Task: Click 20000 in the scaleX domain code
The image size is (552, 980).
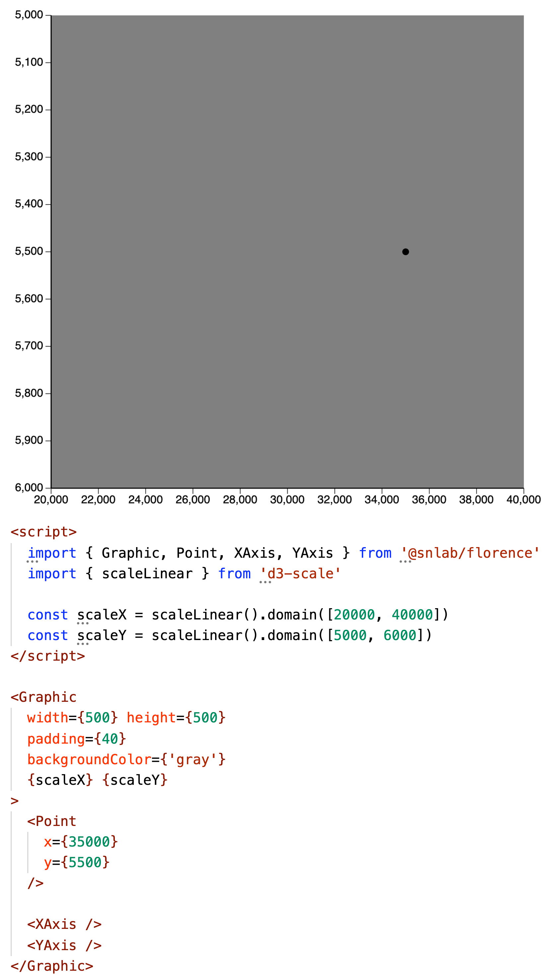Action: 354,614
